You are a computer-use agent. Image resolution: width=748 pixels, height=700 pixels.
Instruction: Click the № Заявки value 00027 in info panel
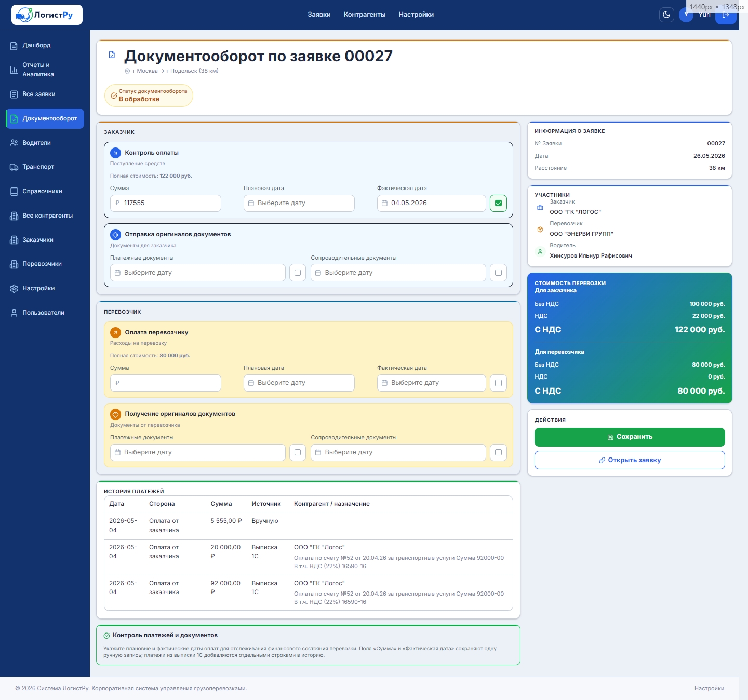coord(716,143)
